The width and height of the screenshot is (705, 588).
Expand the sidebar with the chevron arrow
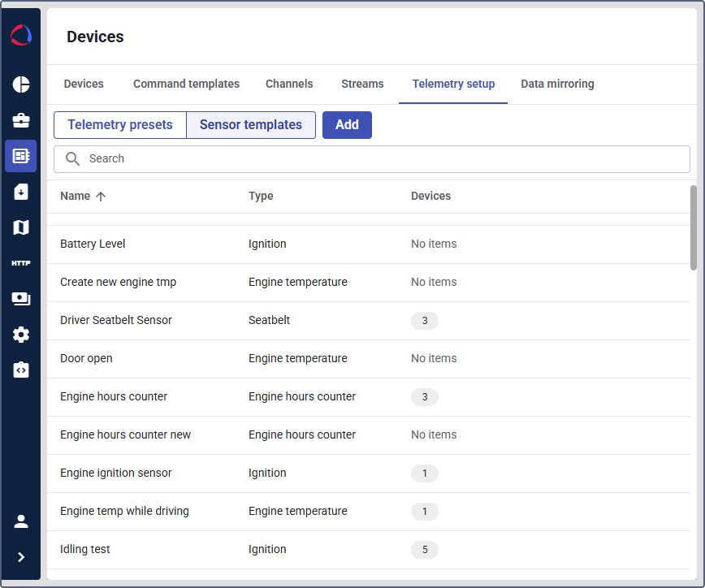click(21, 557)
